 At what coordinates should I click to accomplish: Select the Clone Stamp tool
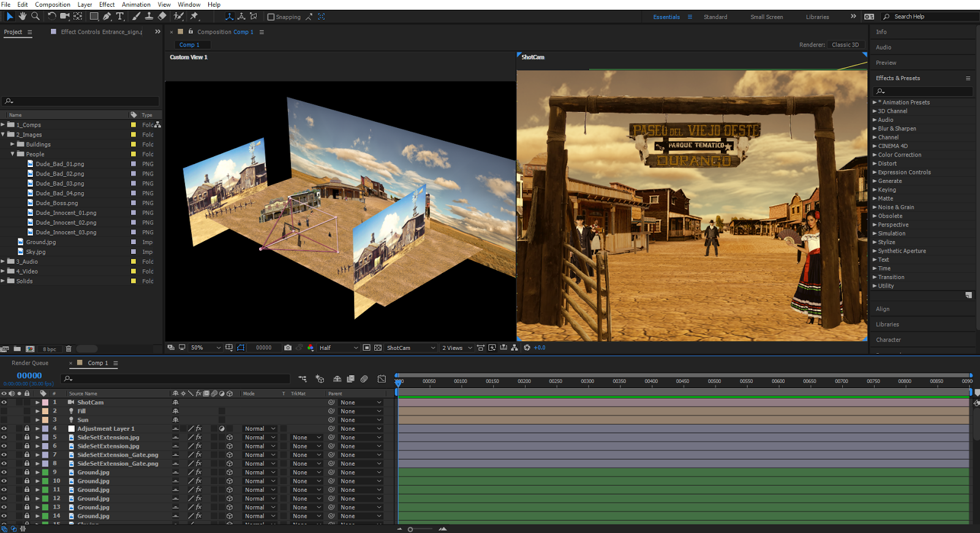(x=149, y=17)
